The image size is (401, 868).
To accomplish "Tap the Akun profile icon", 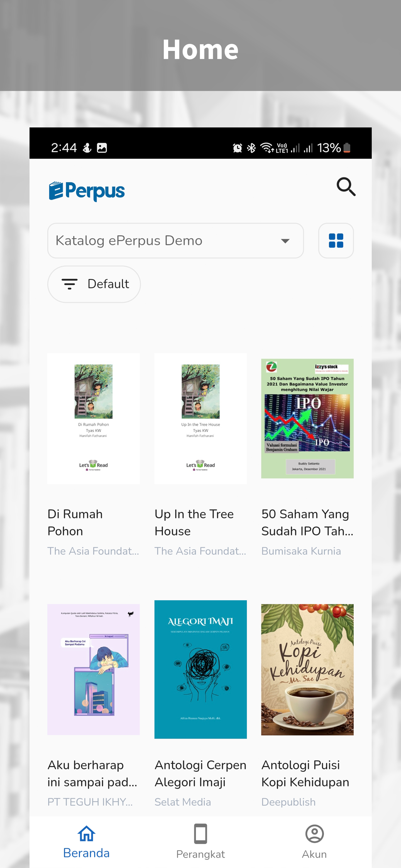I will [314, 834].
